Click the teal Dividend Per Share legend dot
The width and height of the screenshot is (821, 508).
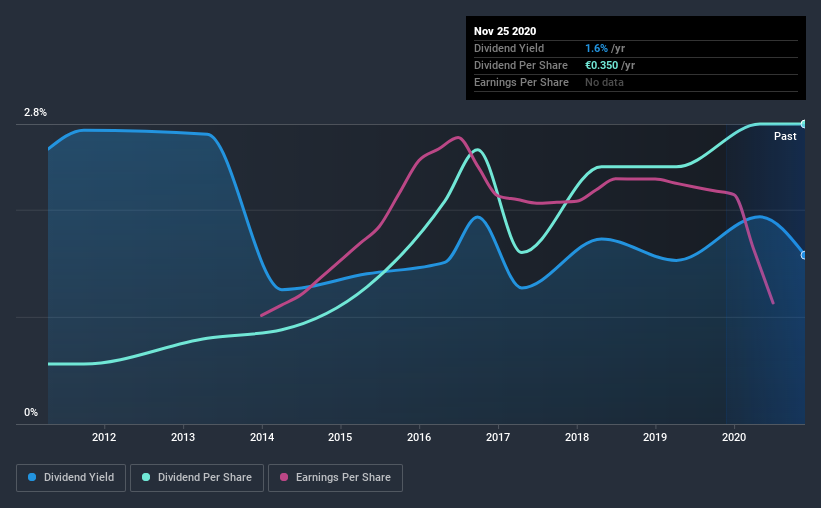coord(146,477)
